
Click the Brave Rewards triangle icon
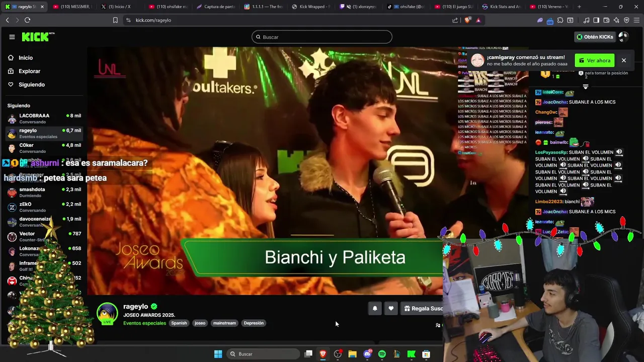tap(478, 20)
